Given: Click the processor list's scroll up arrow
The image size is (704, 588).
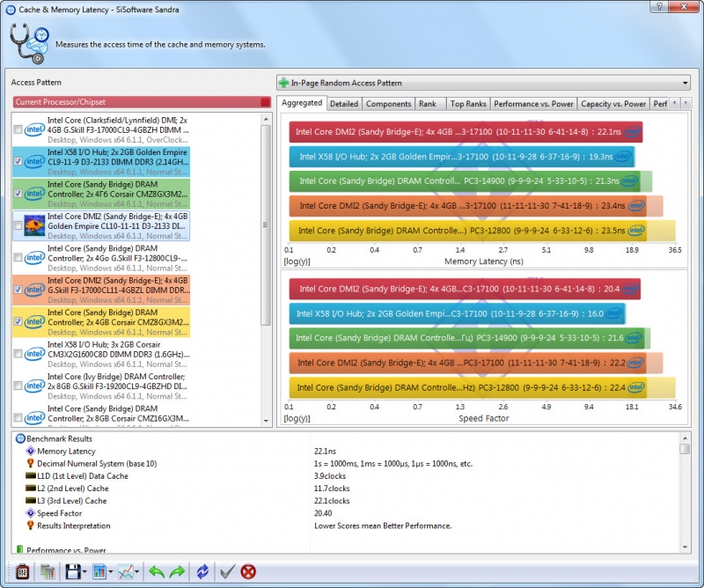Looking at the screenshot, I should pyautogui.click(x=266, y=119).
